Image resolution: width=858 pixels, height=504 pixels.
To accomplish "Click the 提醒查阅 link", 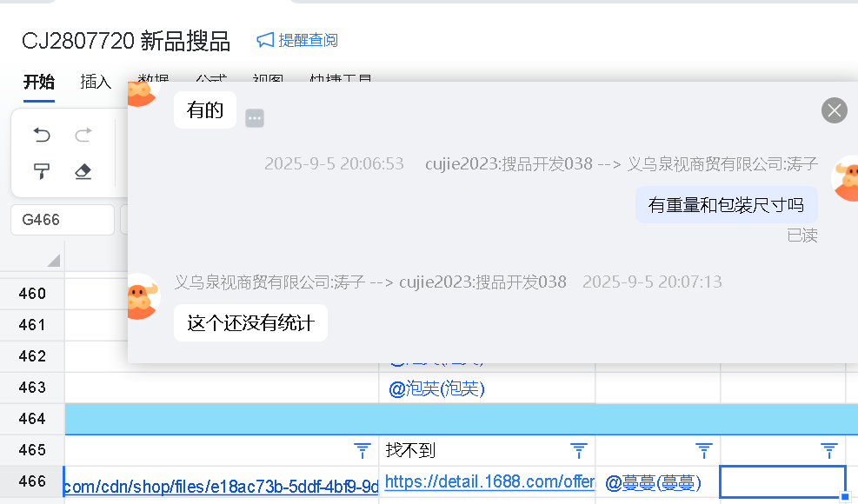I will coord(298,41).
